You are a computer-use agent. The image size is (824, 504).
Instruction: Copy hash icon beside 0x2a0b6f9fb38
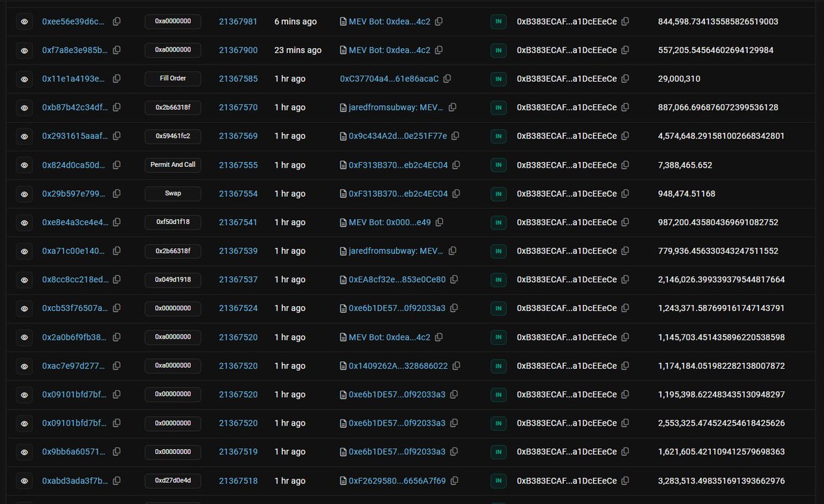click(x=117, y=338)
